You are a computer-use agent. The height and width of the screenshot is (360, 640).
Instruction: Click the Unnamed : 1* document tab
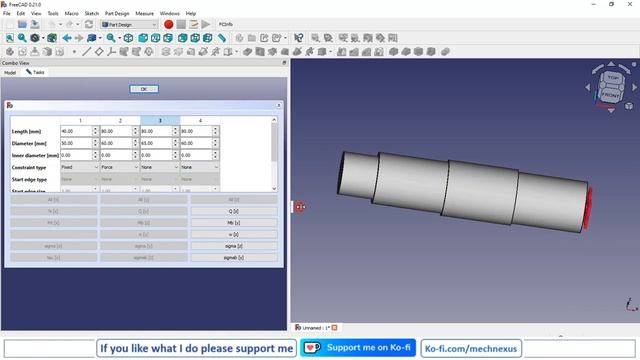coord(316,327)
